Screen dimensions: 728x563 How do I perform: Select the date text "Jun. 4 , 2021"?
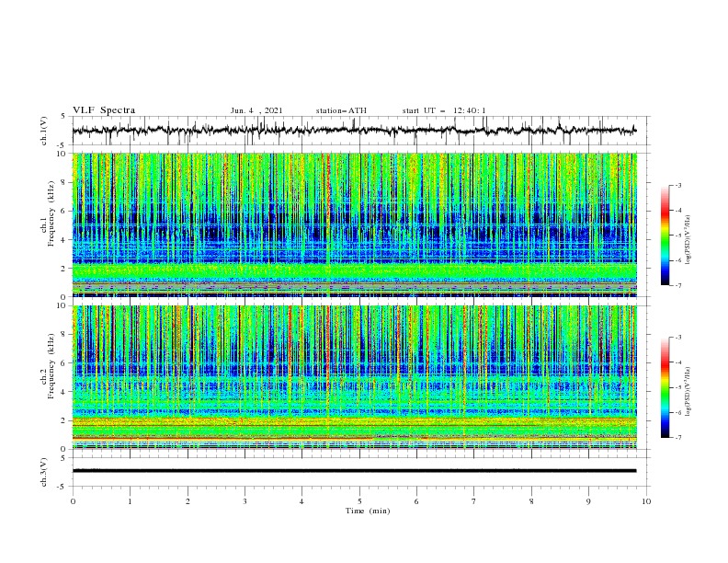pyautogui.click(x=256, y=110)
